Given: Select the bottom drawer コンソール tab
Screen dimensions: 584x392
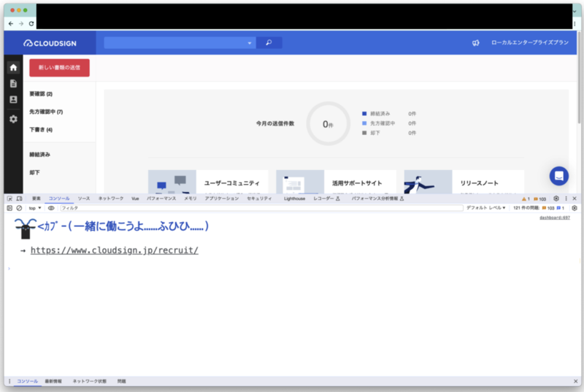Looking at the screenshot, I should (x=27, y=381).
